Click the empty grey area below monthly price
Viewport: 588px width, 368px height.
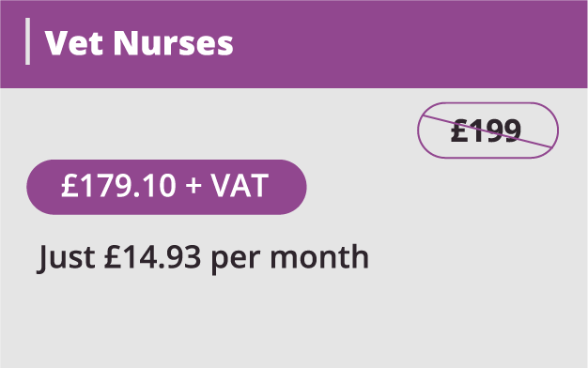pyautogui.click(x=294, y=322)
